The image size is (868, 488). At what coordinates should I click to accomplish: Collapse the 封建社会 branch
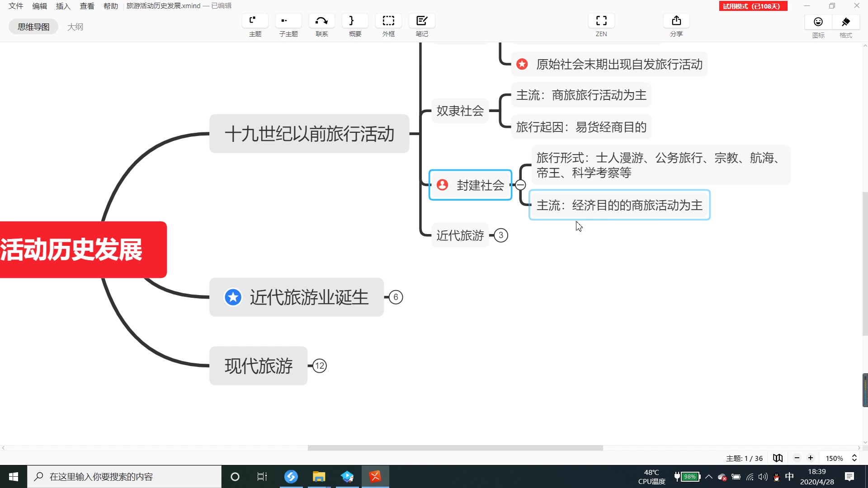tap(520, 185)
